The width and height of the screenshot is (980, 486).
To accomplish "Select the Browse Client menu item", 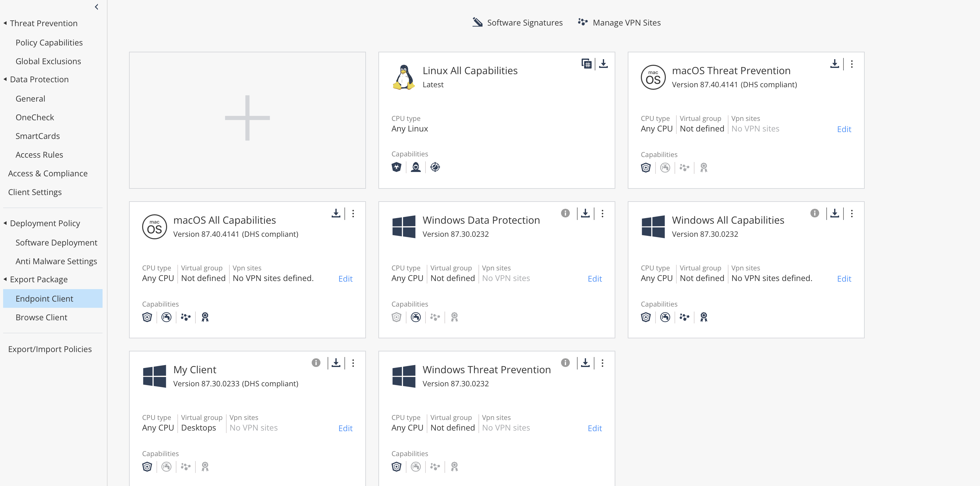I will (x=41, y=317).
